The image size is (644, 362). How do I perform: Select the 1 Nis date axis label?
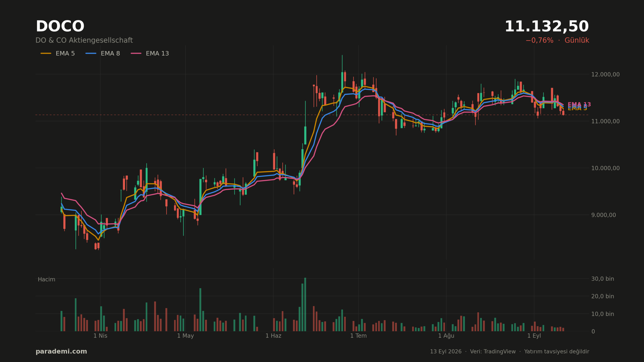100,336
